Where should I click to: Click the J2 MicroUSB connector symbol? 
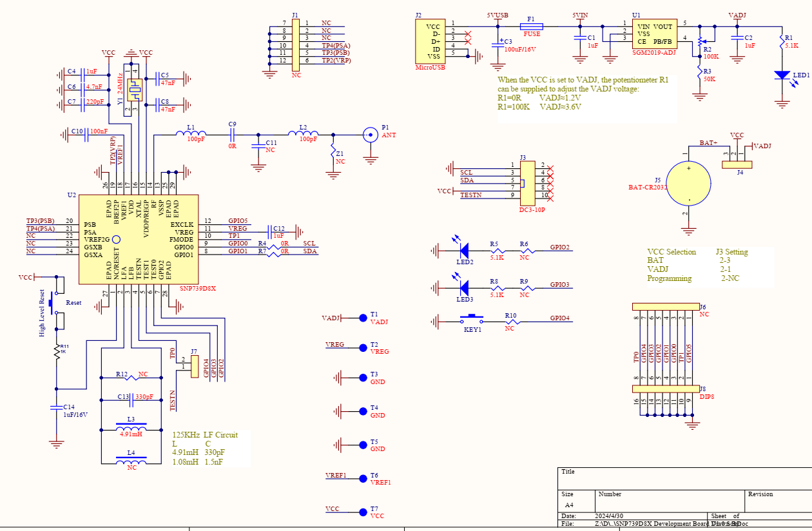tap(430, 41)
